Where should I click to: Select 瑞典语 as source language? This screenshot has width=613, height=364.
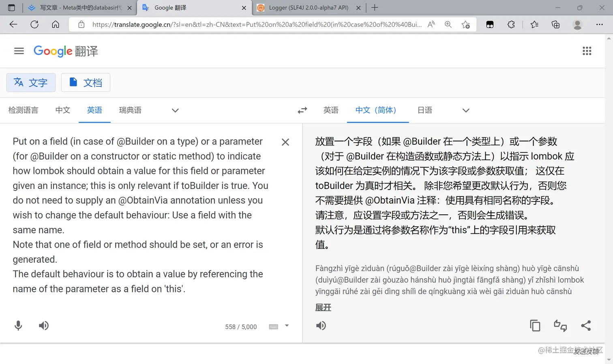pyautogui.click(x=130, y=110)
